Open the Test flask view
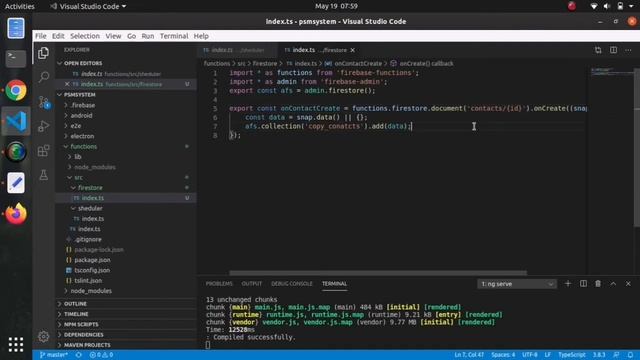The image size is (640, 360). (43, 175)
